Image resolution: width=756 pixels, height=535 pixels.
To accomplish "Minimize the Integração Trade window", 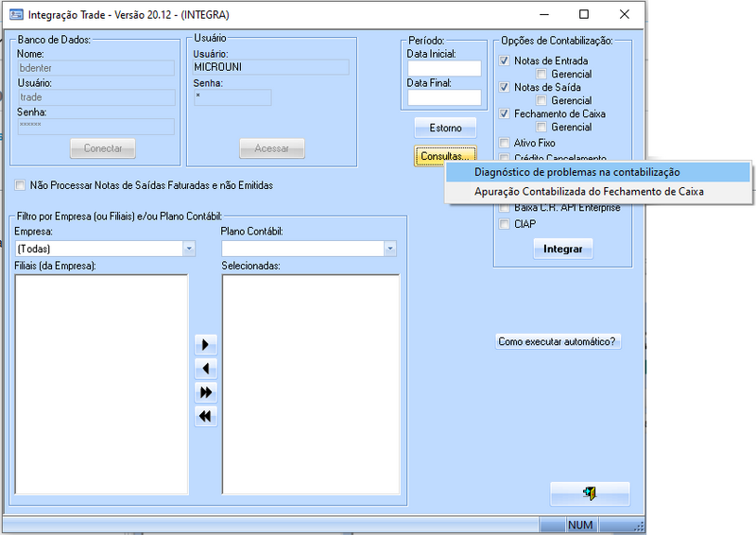I will (544, 14).
